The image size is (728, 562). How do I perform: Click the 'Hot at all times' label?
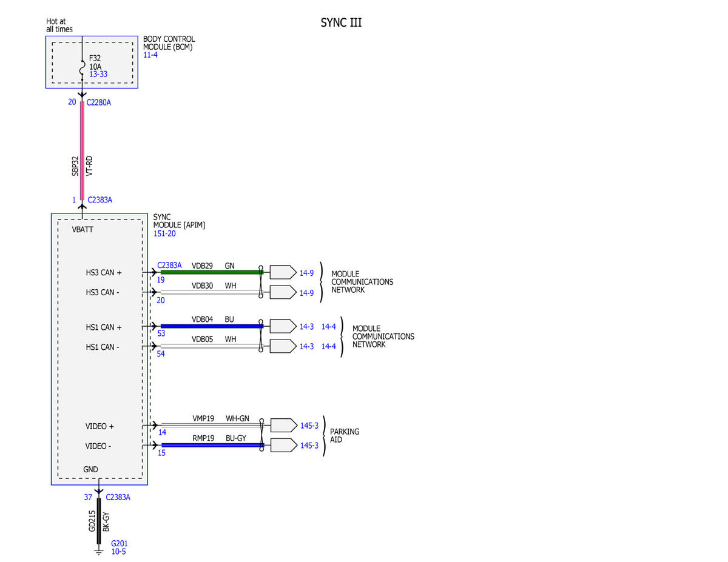click(x=59, y=25)
